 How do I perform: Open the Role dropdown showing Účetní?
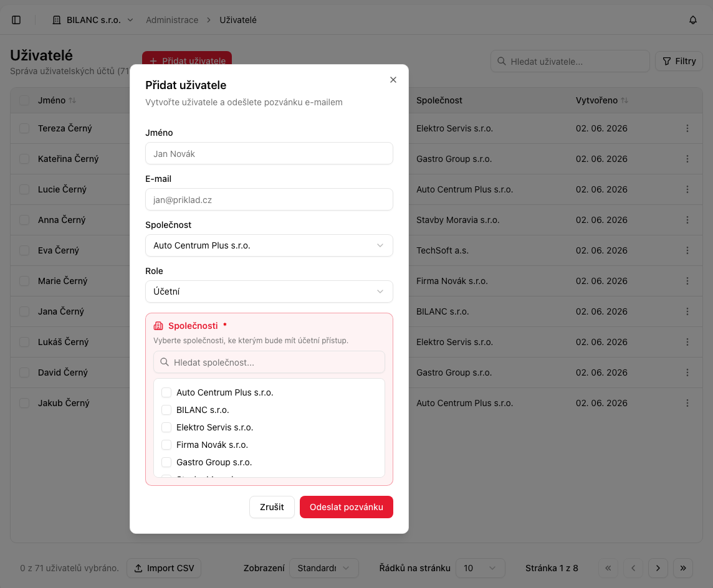269,292
